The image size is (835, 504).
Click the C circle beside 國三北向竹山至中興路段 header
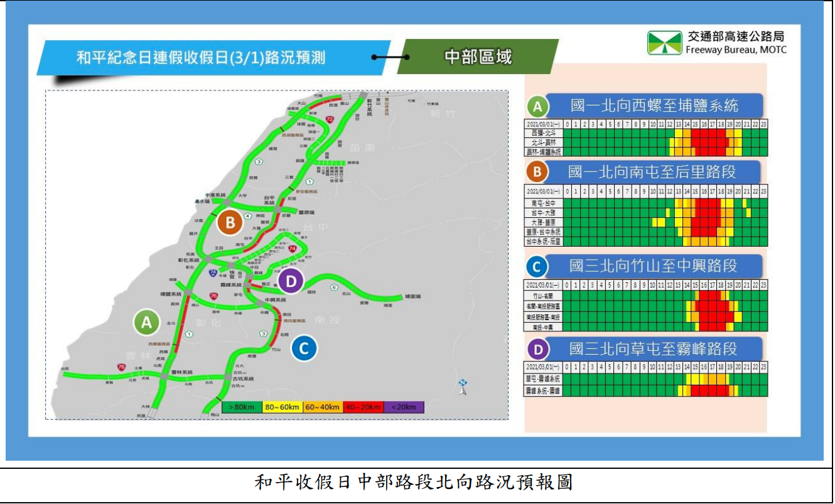(537, 267)
